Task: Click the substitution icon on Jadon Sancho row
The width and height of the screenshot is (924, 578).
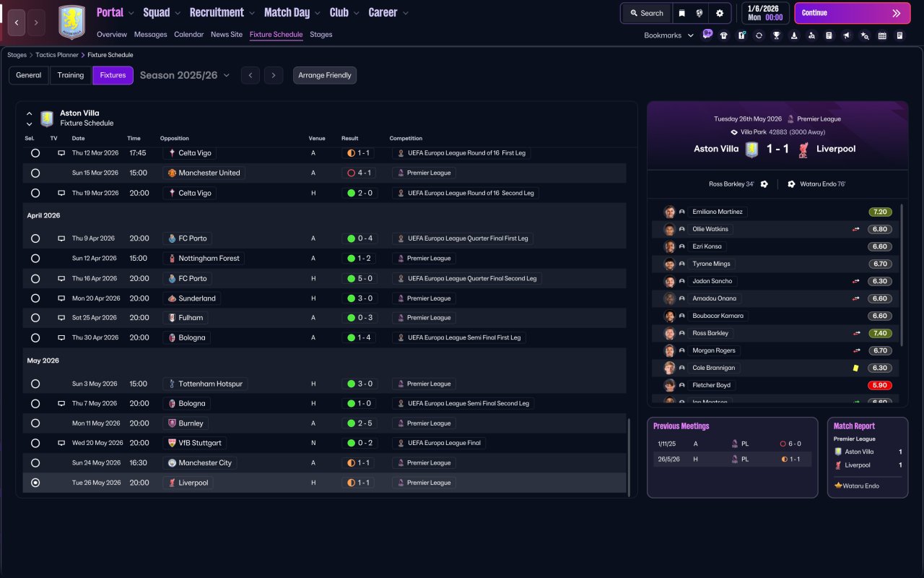Action: pyautogui.click(x=856, y=281)
